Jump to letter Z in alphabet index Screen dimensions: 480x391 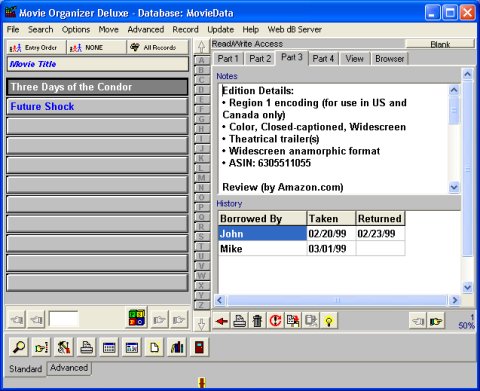point(201,305)
